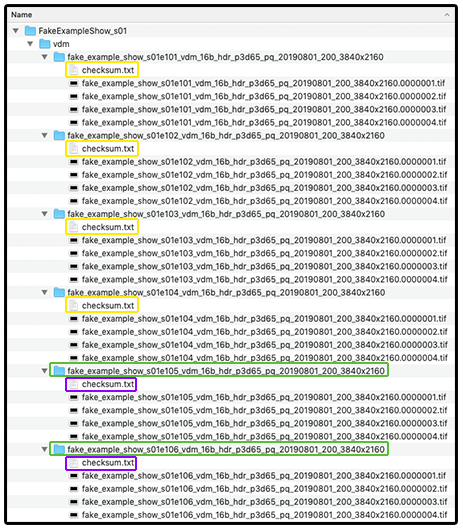Click the s01e104 vdm folder icon

pos(59,292)
